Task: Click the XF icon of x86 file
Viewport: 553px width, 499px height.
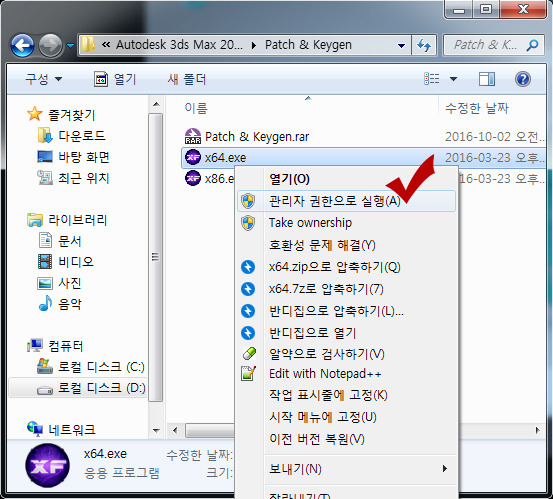Action: tap(193, 178)
